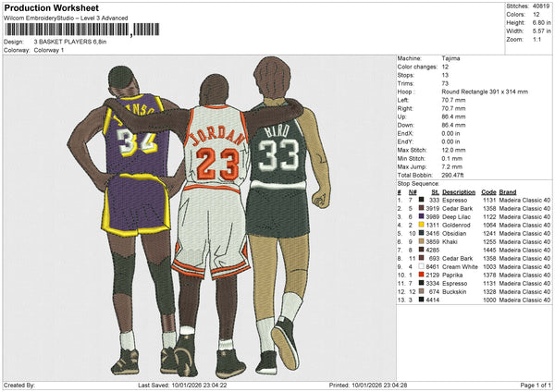Click the Cedar Bark swatch with 3919 stitches
This screenshot has width=555, height=392.
421,208
